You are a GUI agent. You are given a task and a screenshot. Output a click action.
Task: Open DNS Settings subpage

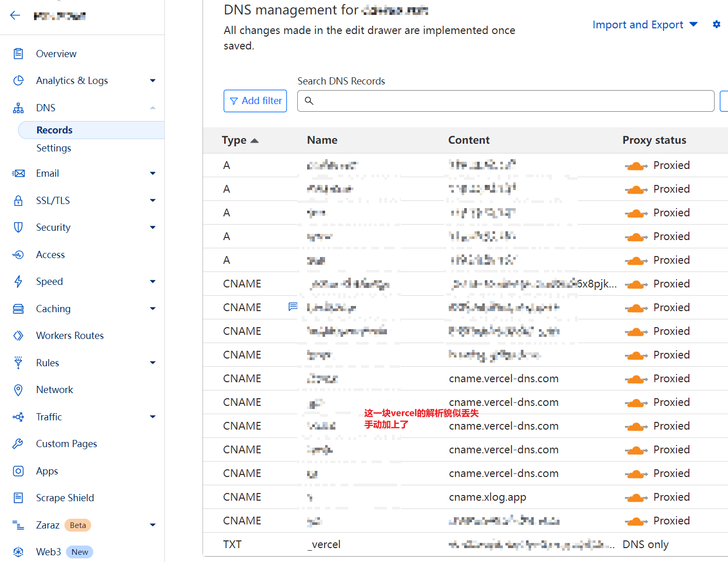54,148
